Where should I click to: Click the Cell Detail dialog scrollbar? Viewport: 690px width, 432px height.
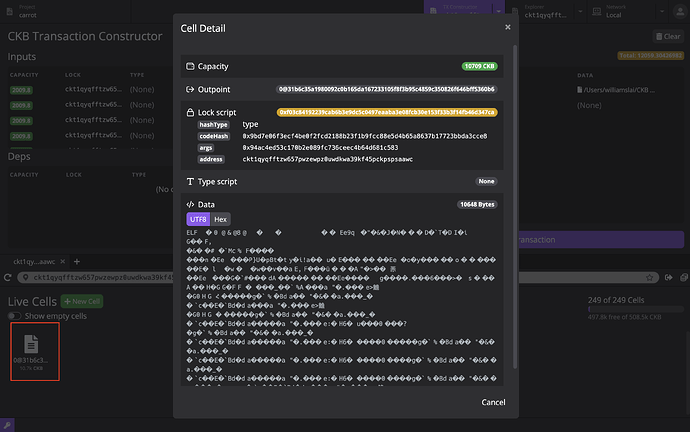point(515,207)
